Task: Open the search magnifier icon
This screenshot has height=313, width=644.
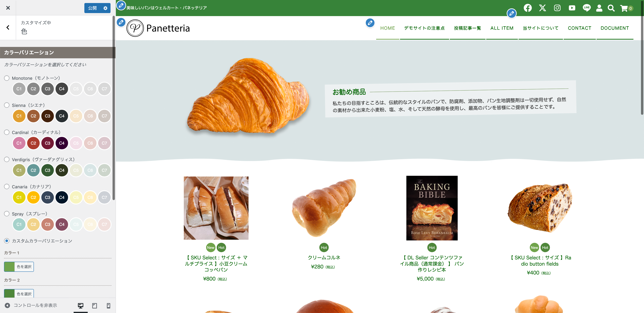Action: 611,8
